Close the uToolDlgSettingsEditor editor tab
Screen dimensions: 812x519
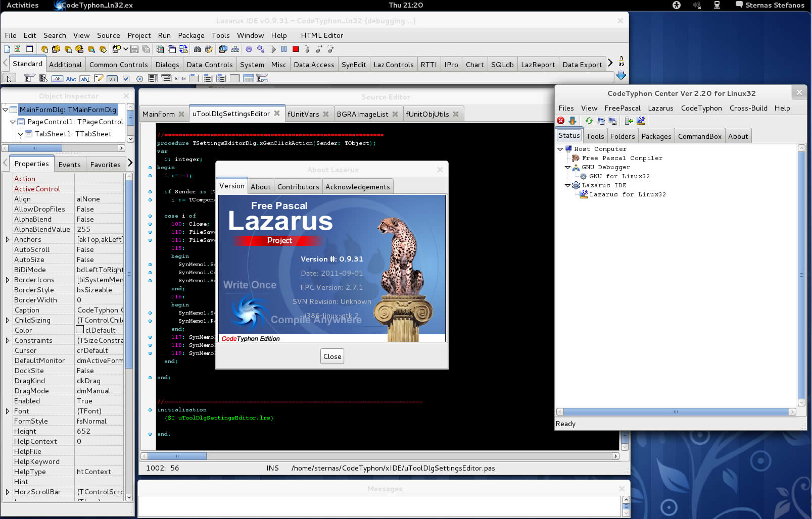coord(277,113)
